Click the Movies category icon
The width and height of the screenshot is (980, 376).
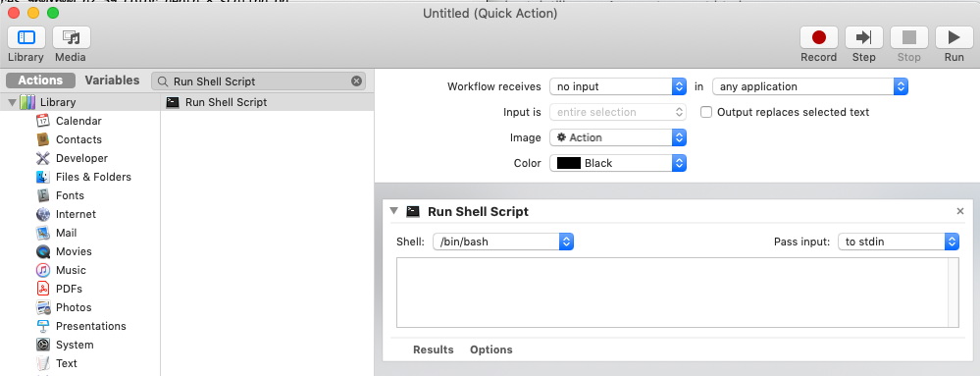(43, 251)
